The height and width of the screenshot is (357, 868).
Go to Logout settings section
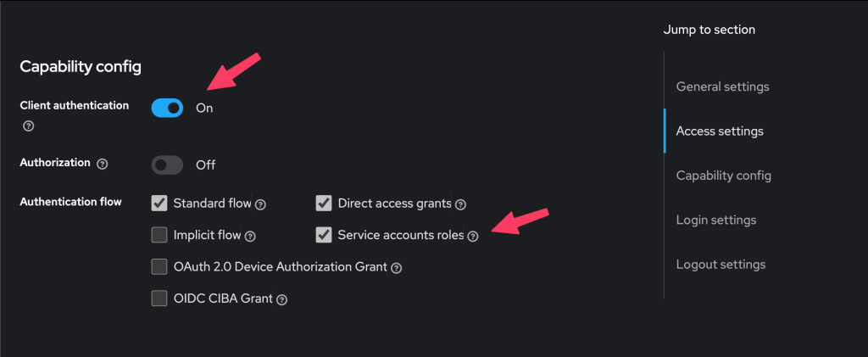pyautogui.click(x=721, y=265)
